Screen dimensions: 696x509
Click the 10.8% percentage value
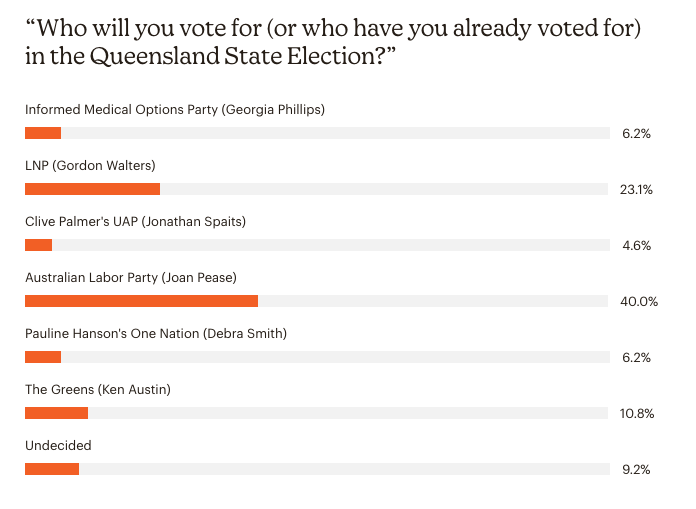pos(637,414)
